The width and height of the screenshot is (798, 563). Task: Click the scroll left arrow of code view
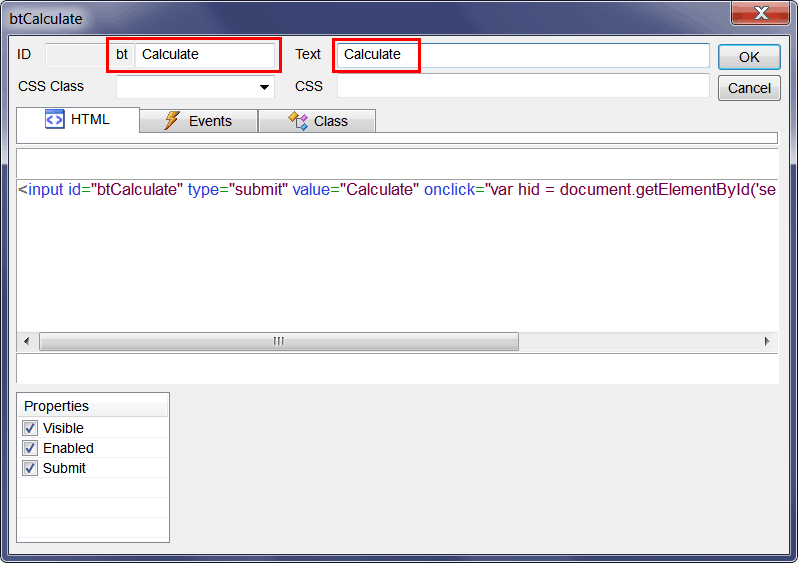[x=27, y=341]
